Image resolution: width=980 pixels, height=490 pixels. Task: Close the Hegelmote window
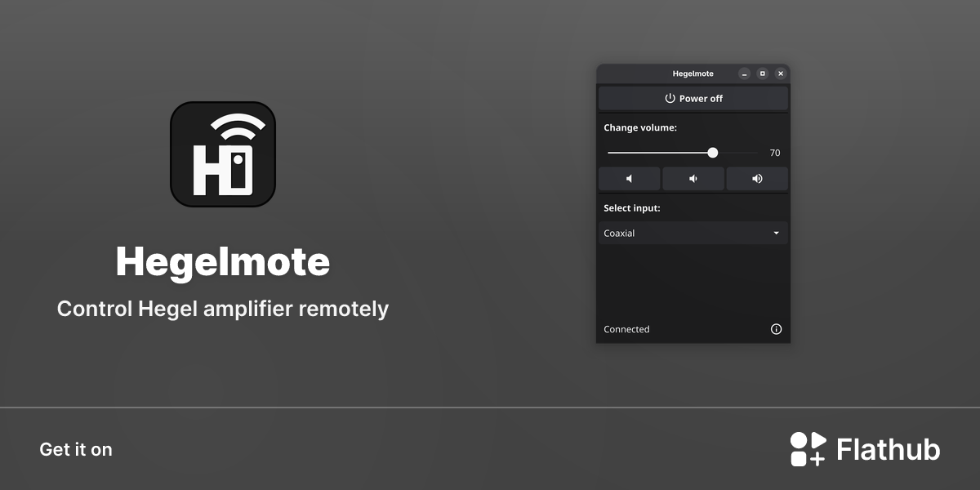[x=781, y=73]
